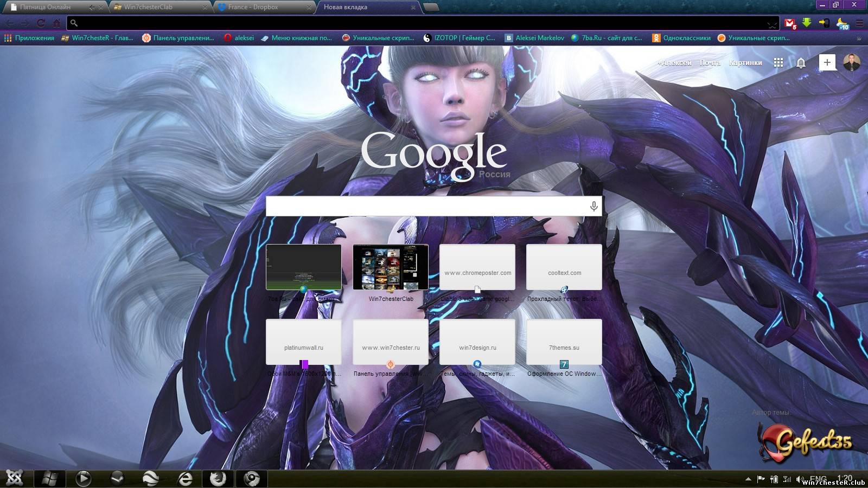Screen dimensions: 868x488
Task: Close the France - Dropbox tab
Action: tap(309, 8)
